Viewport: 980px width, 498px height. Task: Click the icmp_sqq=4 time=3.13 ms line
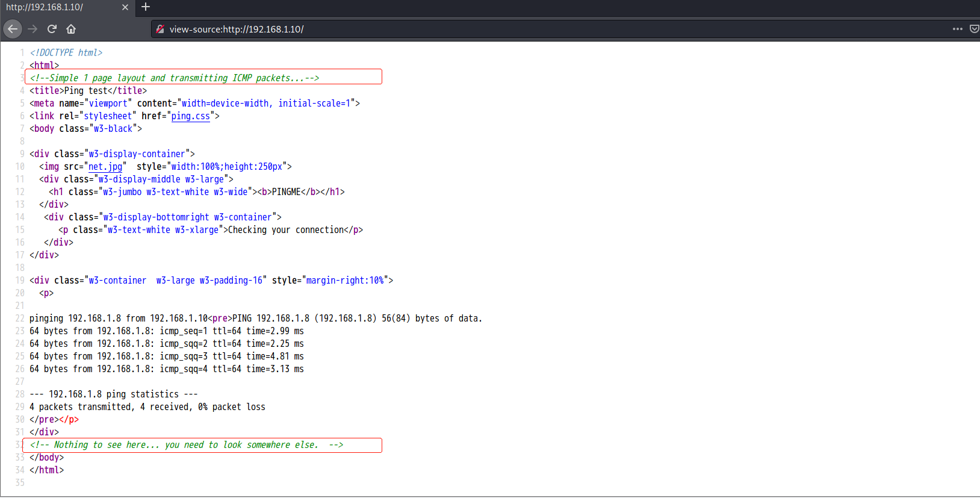click(x=167, y=369)
